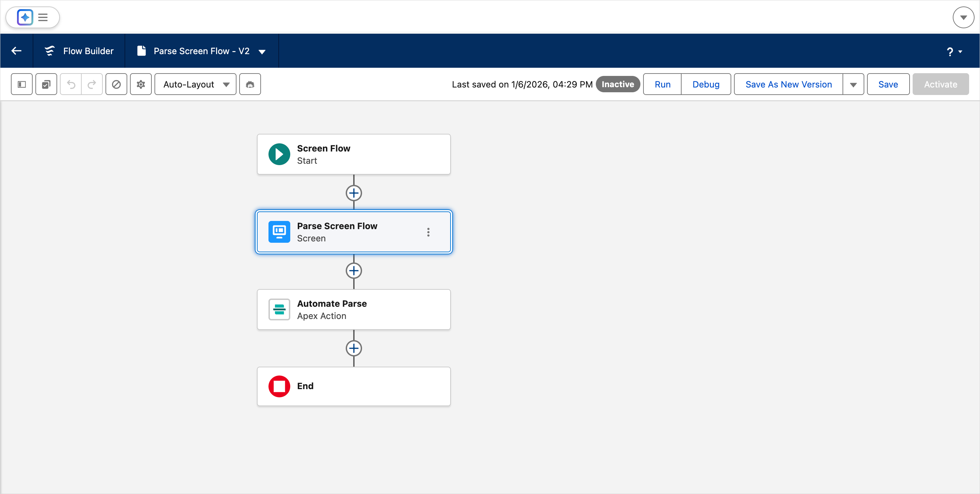This screenshot has width=980, height=494.
Task: Select the Automate Parse node title
Action: pos(332,304)
